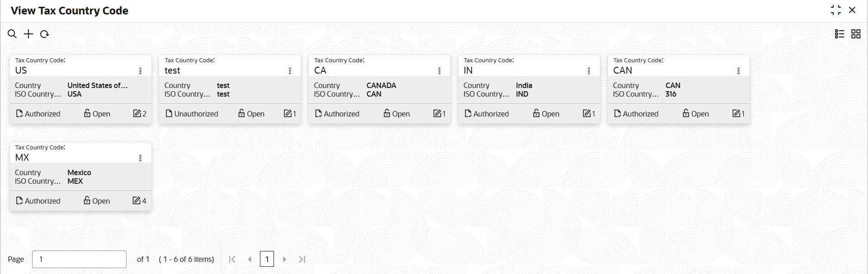Switch to list view layout

point(840,34)
